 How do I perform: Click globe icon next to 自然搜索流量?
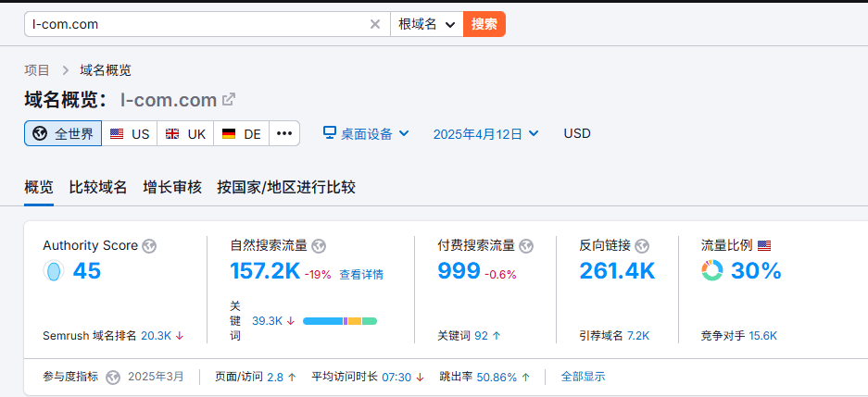point(319,246)
